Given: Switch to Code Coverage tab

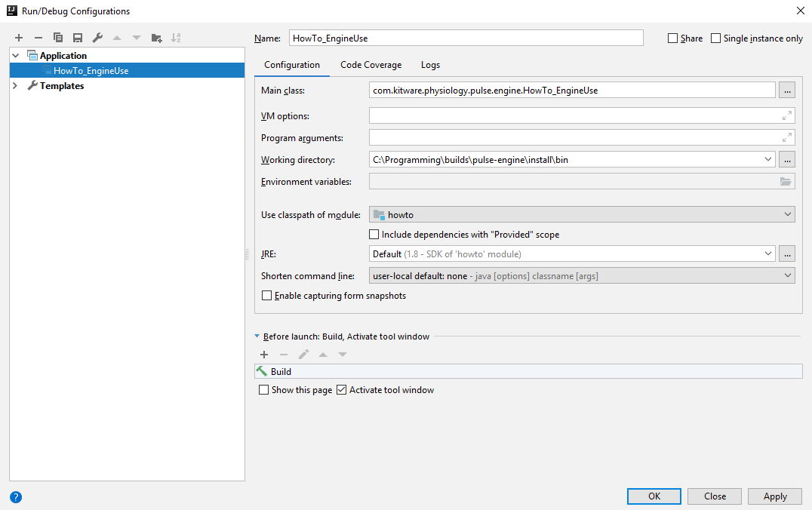Looking at the screenshot, I should [371, 65].
